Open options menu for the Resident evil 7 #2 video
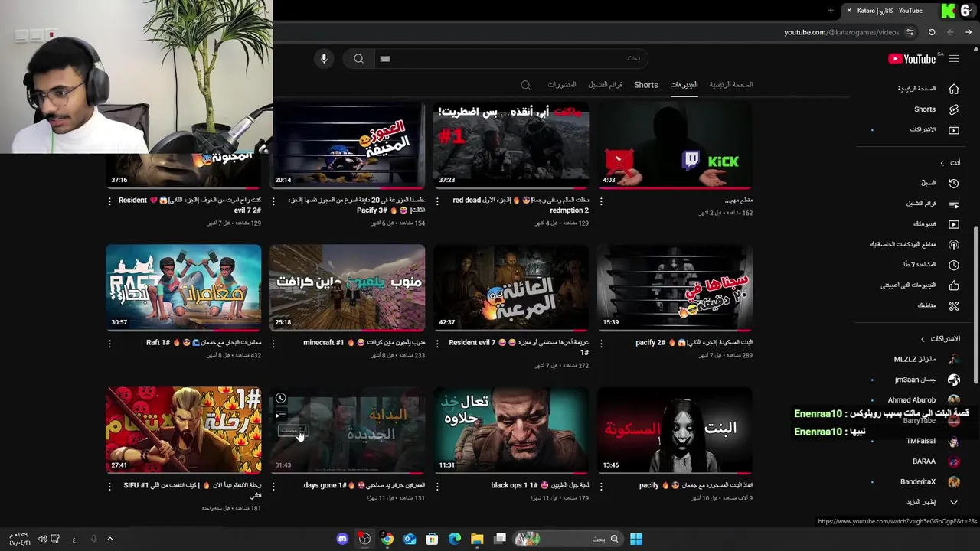The width and height of the screenshot is (980, 551). [109, 201]
